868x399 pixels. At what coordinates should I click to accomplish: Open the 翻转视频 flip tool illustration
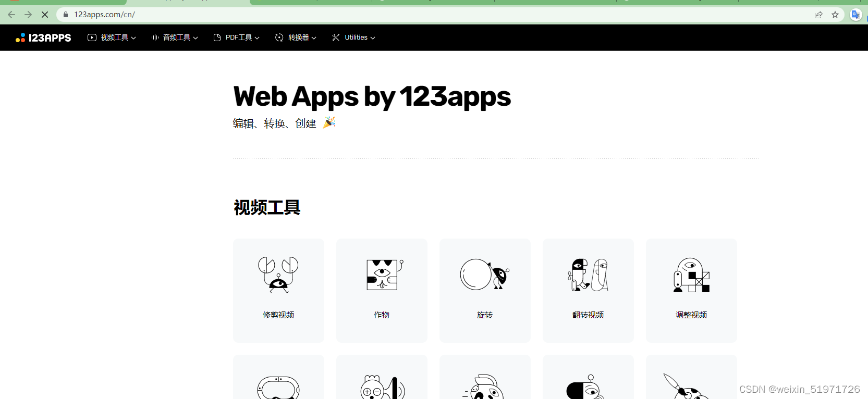(588, 275)
